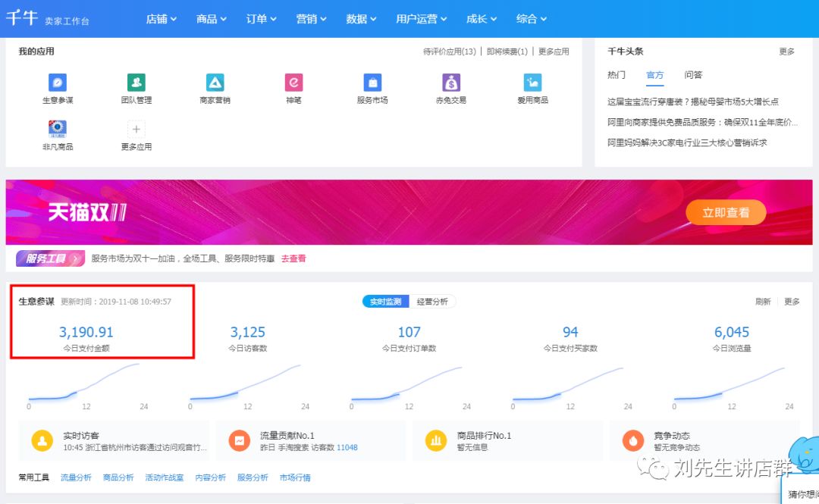Click the visitor count link 11048
Viewport: 819px width, 504px height.
pyautogui.click(x=347, y=448)
